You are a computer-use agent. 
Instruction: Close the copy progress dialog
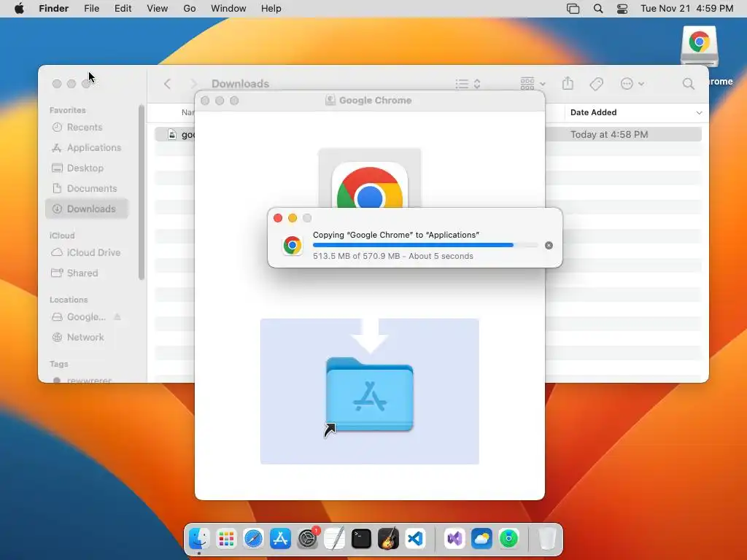(278, 218)
